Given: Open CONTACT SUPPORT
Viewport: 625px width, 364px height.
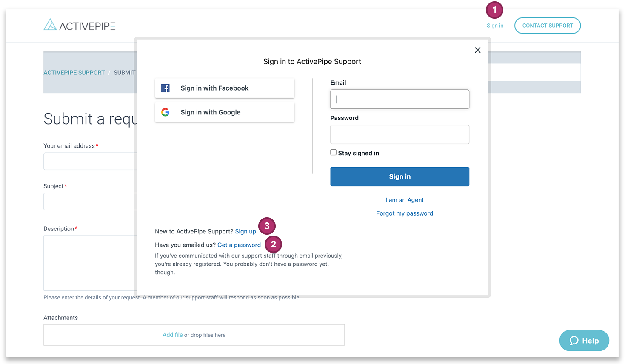Looking at the screenshot, I should (548, 26).
